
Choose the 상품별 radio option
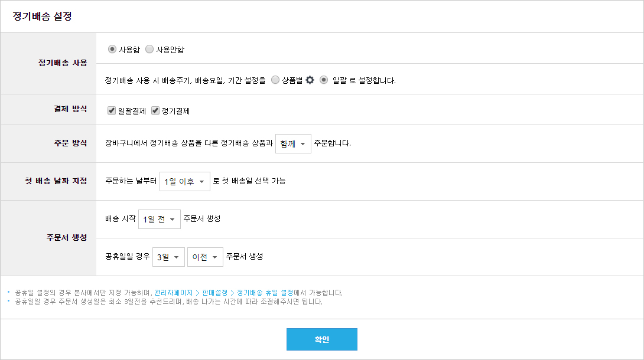(x=275, y=80)
